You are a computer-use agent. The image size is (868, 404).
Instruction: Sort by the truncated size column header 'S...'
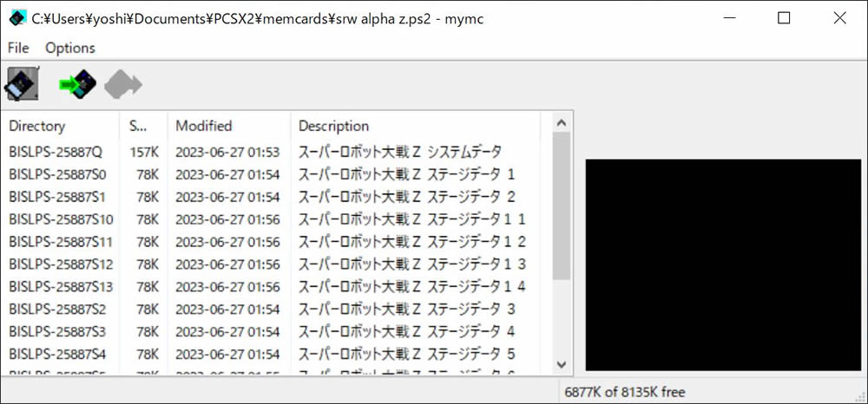(143, 126)
